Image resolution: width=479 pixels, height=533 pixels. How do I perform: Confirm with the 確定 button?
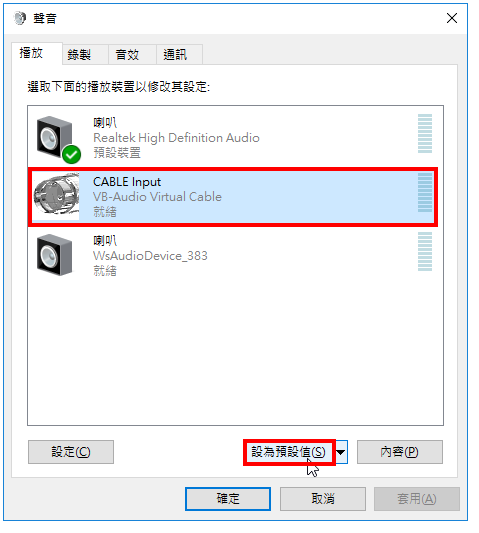point(228,499)
